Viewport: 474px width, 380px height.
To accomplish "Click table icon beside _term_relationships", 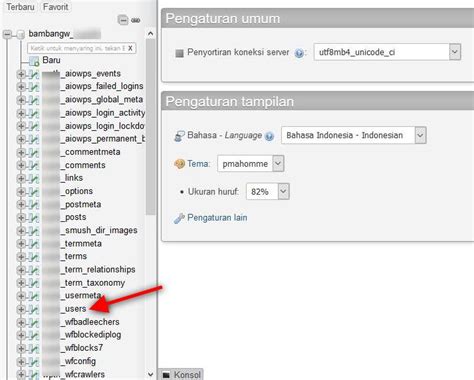I will (33, 270).
